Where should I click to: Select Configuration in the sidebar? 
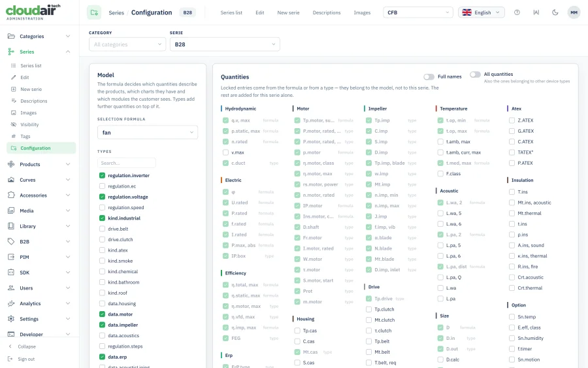pos(41,148)
